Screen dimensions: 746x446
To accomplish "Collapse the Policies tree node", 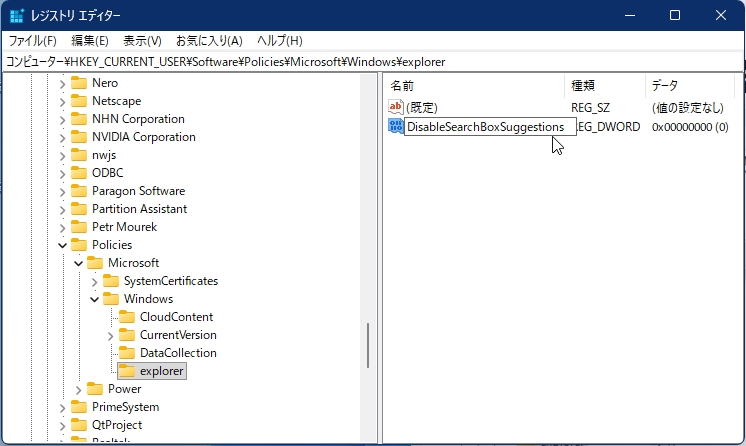I will tap(62, 245).
